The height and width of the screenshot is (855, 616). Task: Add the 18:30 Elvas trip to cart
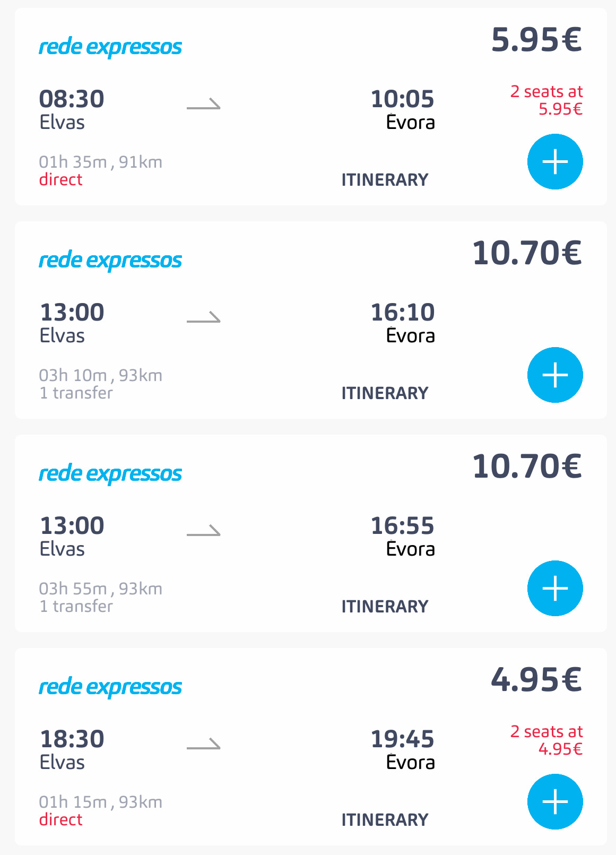pyautogui.click(x=555, y=802)
